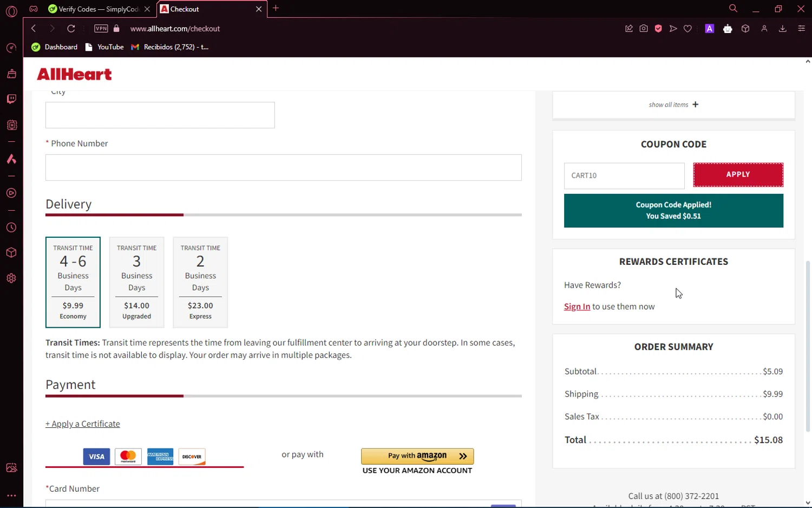The image size is (812, 508).
Task: Click the tab search magnifier icon
Action: (733, 8)
